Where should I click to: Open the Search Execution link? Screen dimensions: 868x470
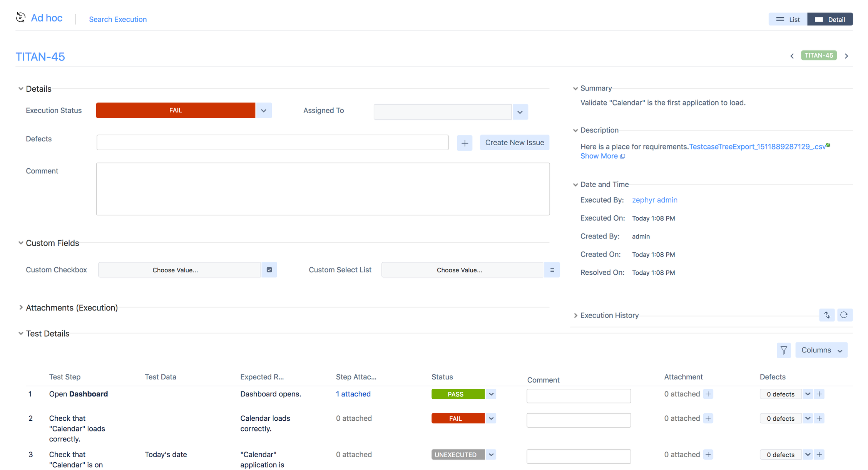click(118, 19)
